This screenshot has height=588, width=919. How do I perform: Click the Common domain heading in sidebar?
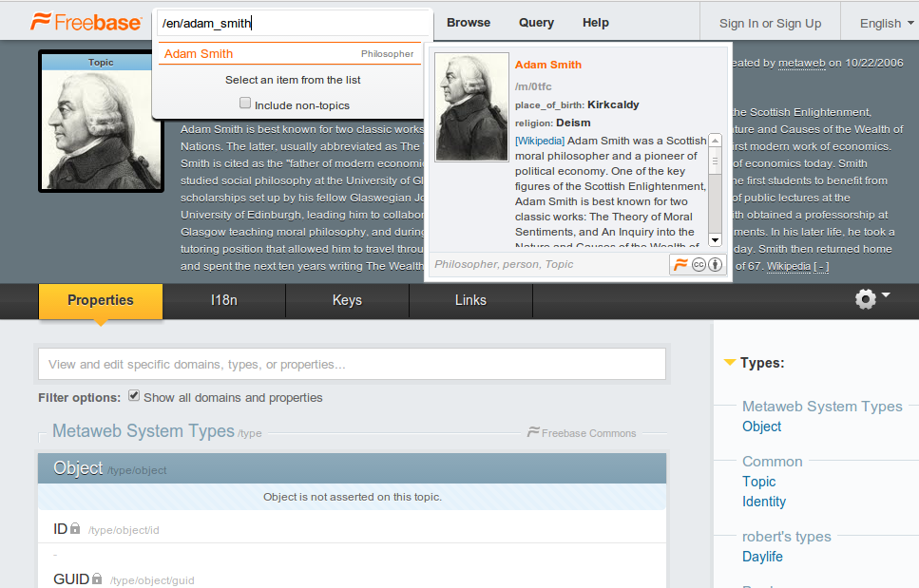pyautogui.click(x=772, y=462)
